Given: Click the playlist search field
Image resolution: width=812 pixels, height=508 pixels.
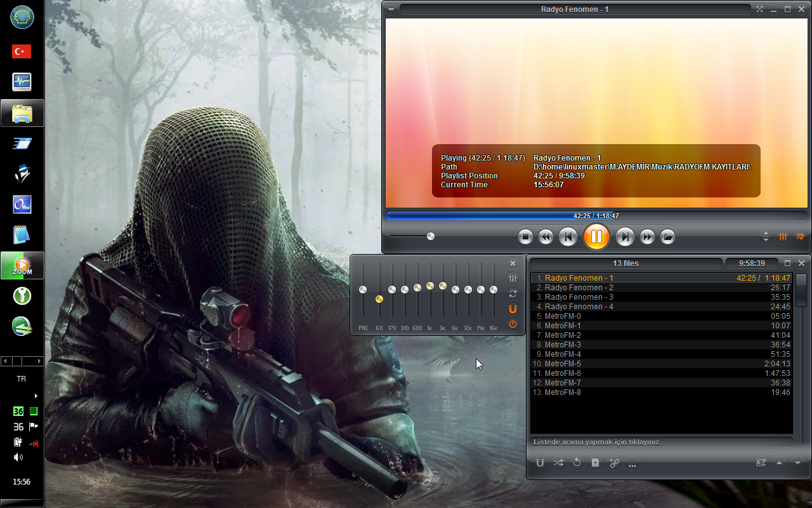Looking at the screenshot, I should coord(661,442).
